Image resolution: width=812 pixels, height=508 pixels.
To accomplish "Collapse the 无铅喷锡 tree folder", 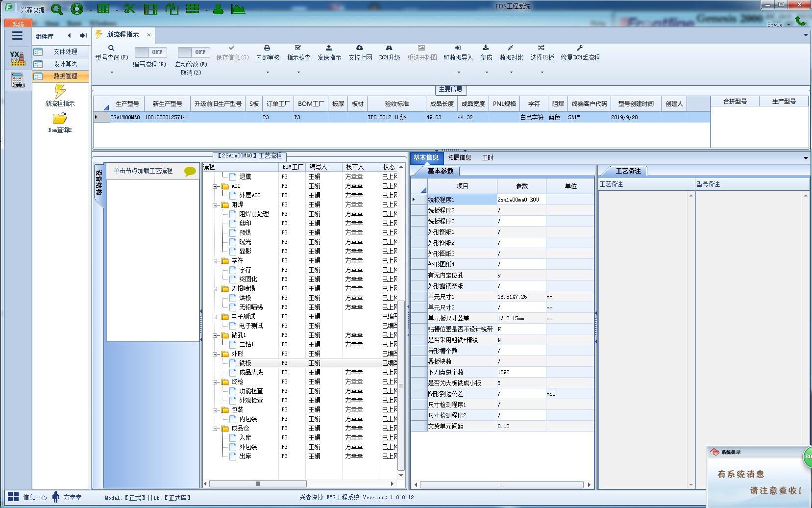I will point(215,289).
